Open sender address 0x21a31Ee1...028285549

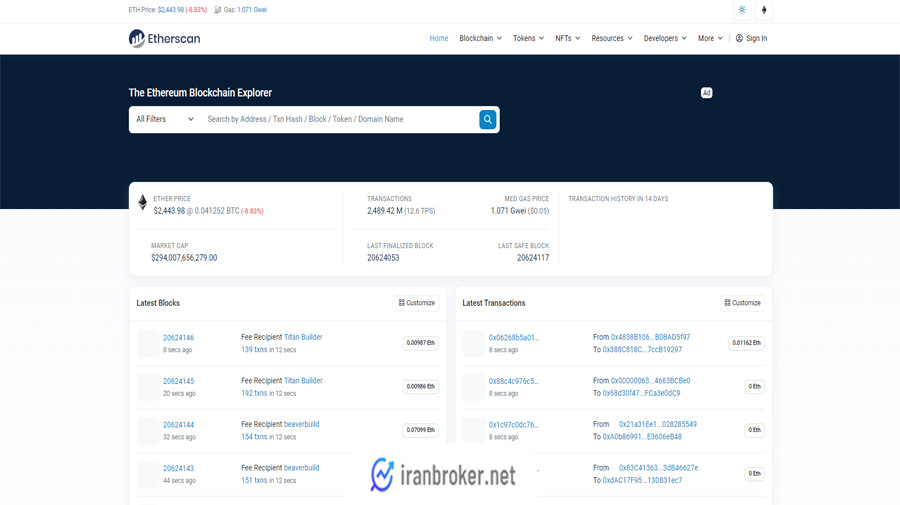pyautogui.click(x=658, y=424)
